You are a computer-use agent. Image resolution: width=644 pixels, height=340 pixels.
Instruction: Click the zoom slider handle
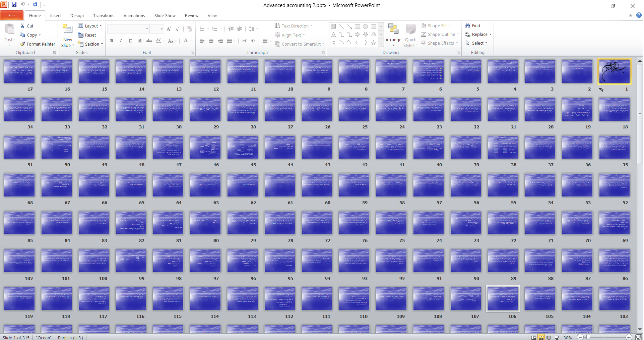(x=588, y=337)
